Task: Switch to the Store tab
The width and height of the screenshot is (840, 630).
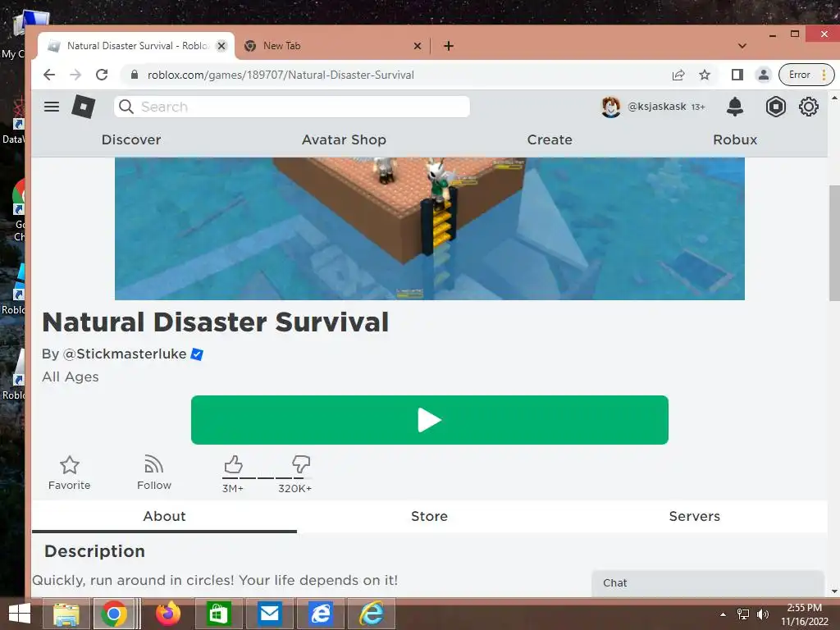Action: [429, 516]
